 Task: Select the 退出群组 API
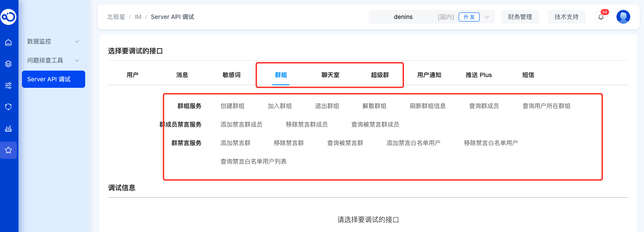(x=327, y=106)
